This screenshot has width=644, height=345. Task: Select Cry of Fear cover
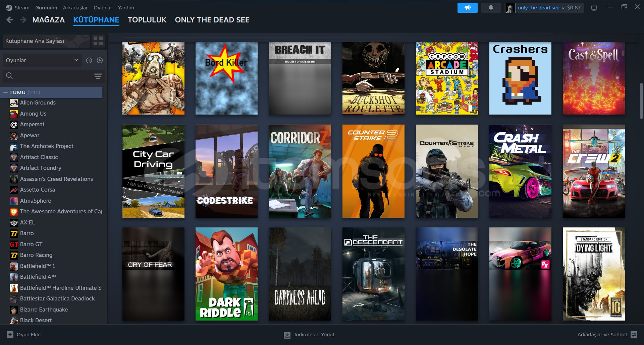coord(153,274)
